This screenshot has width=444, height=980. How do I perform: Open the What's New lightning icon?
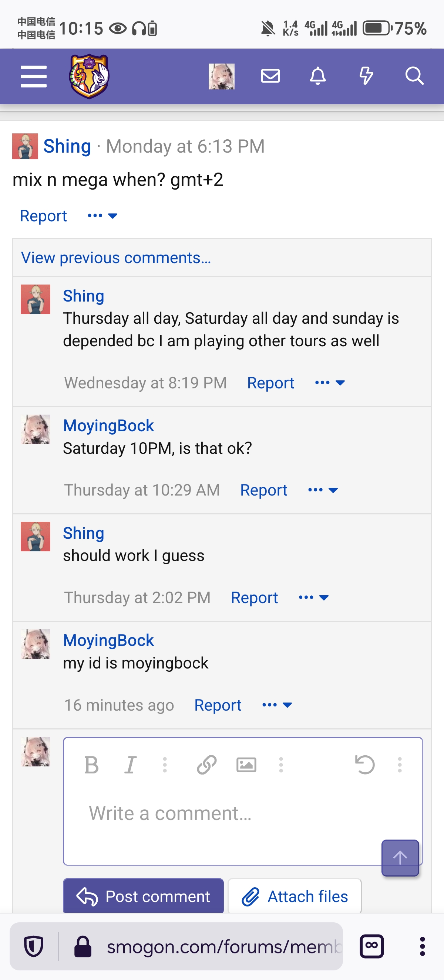pyautogui.click(x=366, y=76)
